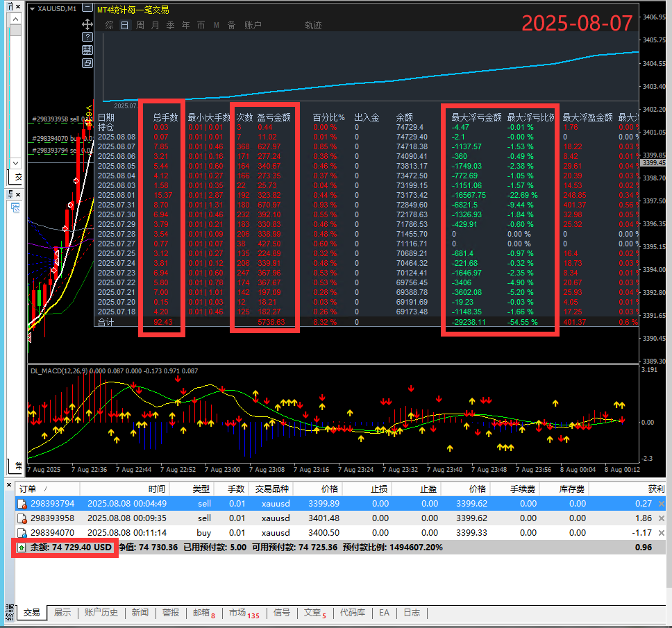Click the 余额 column header in stats table
Image resolution: width=672 pixels, height=628 pixels.
point(404,117)
